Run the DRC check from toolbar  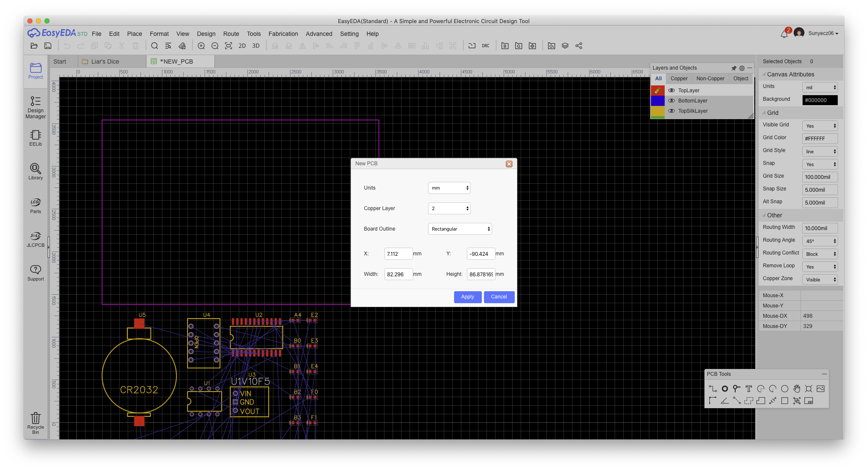(x=486, y=46)
